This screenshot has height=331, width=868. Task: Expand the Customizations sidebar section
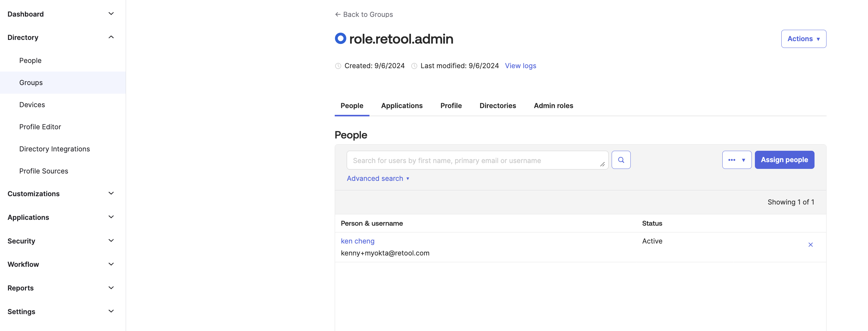pyautogui.click(x=111, y=194)
